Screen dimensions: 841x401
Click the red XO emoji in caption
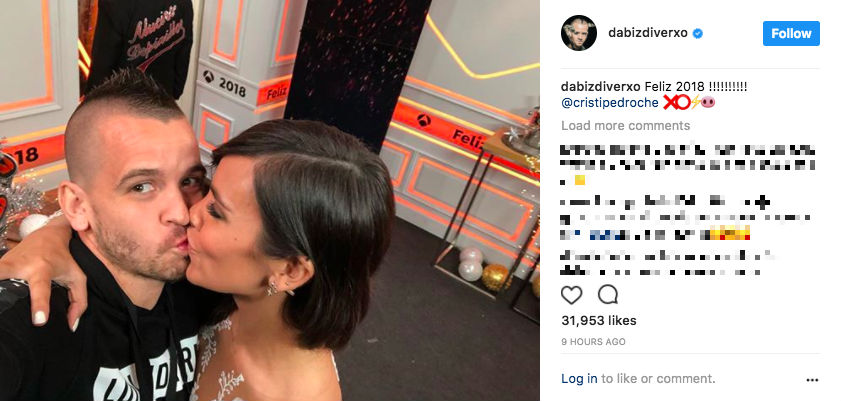click(x=677, y=102)
